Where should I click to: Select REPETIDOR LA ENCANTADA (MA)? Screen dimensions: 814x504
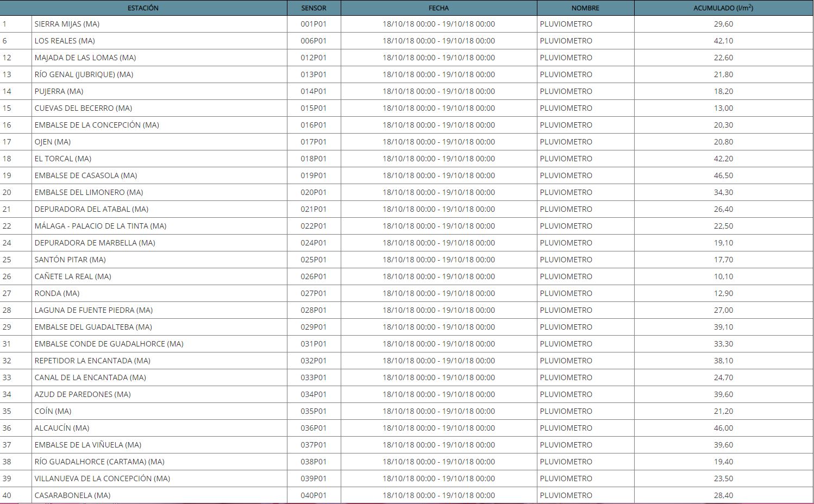[x=92, y=361]
